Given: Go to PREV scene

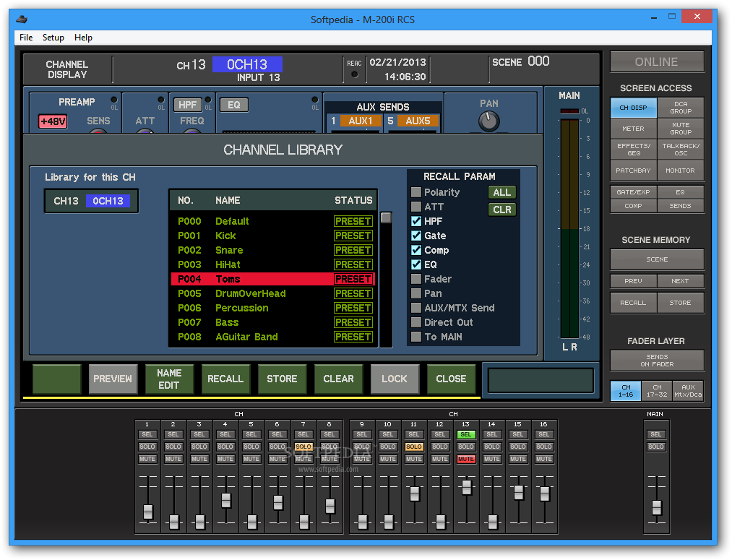Looking at the screenshot, I should pyautogui.click(x=633, y=281).
